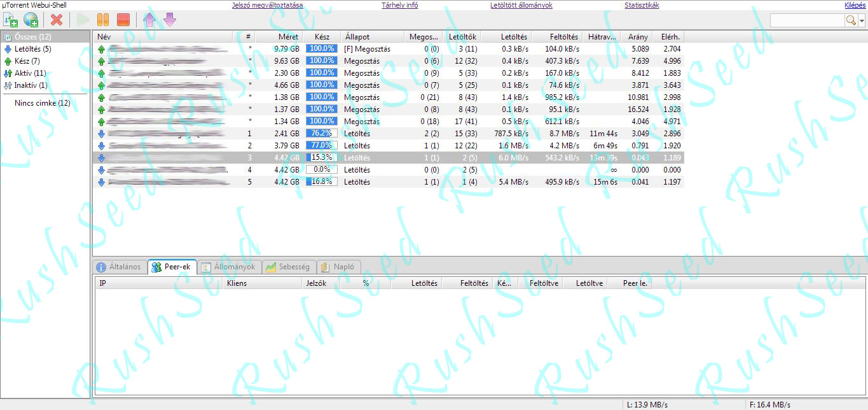Click the Add Torrent from URL globe icon

pos(31,20)
